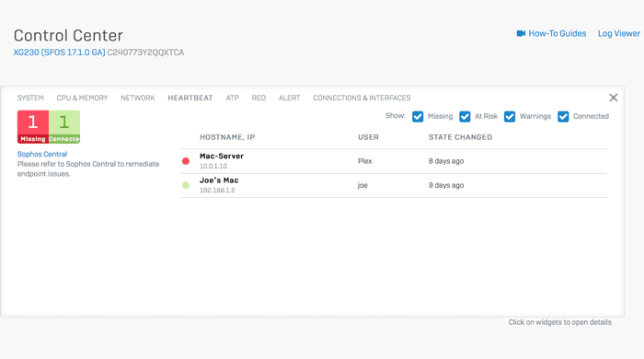Click the green status dot for Joe's Mac

(186, 185)
